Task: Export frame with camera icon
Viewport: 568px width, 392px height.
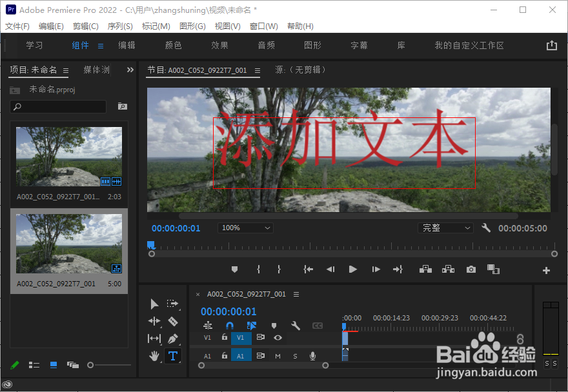Action: (471, 269)
